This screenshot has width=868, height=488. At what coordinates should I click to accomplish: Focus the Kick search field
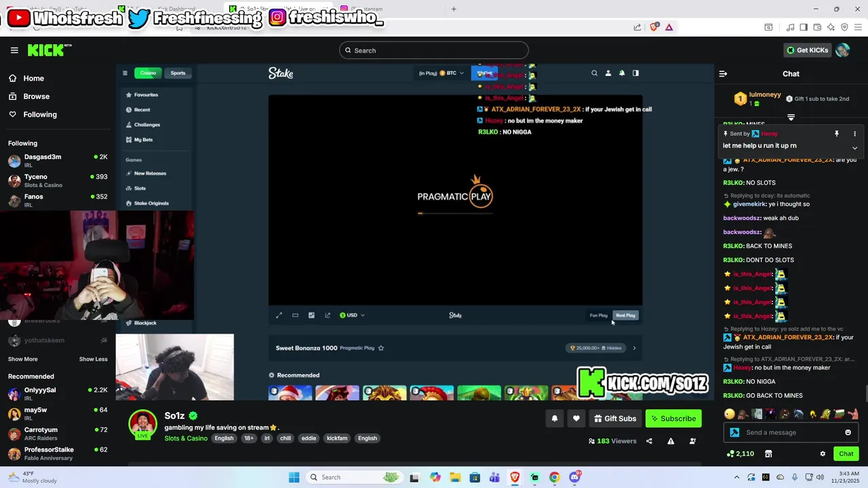[434, 50]
